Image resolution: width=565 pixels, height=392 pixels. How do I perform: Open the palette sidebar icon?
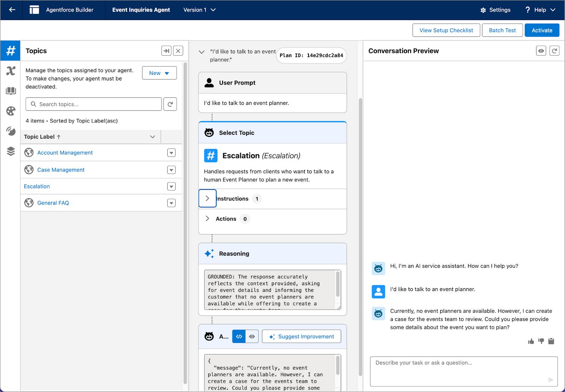[11, 111]
